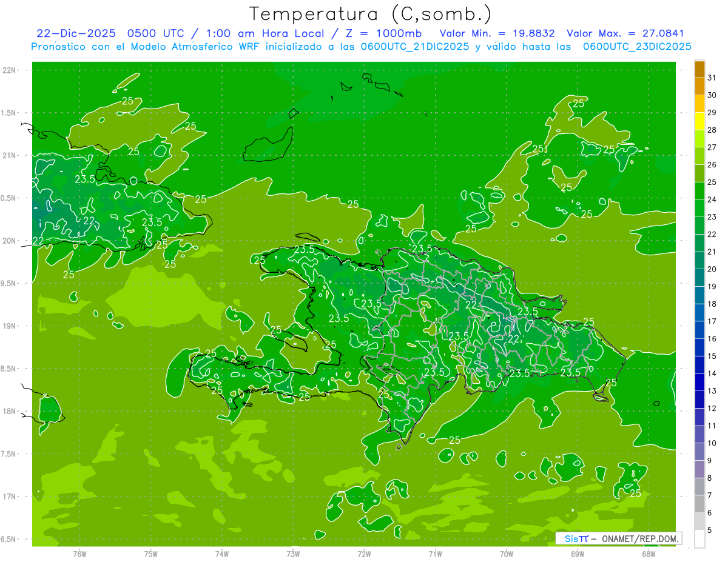Click the "21N" latitude axis label

10,155
